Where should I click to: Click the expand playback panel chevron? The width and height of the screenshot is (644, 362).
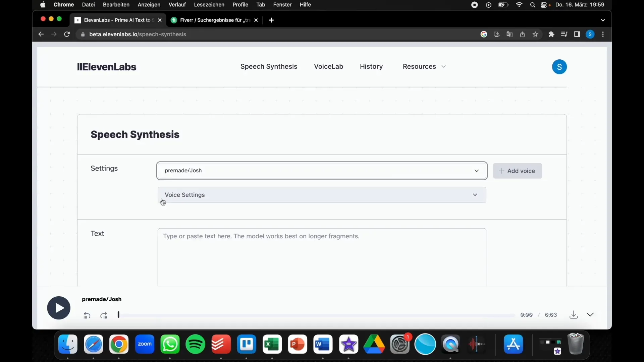590,315
